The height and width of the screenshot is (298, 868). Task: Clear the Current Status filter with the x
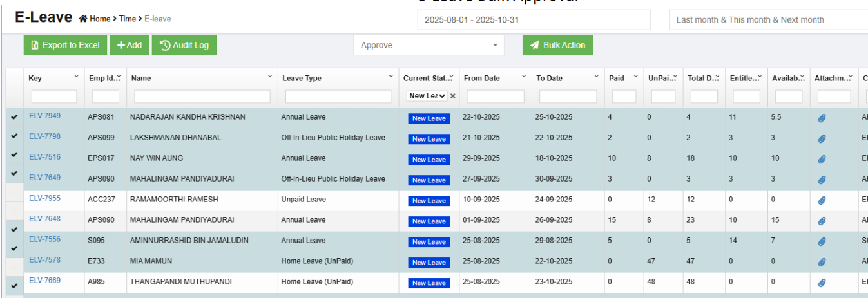pyautogui.click(x=452, y=96)
